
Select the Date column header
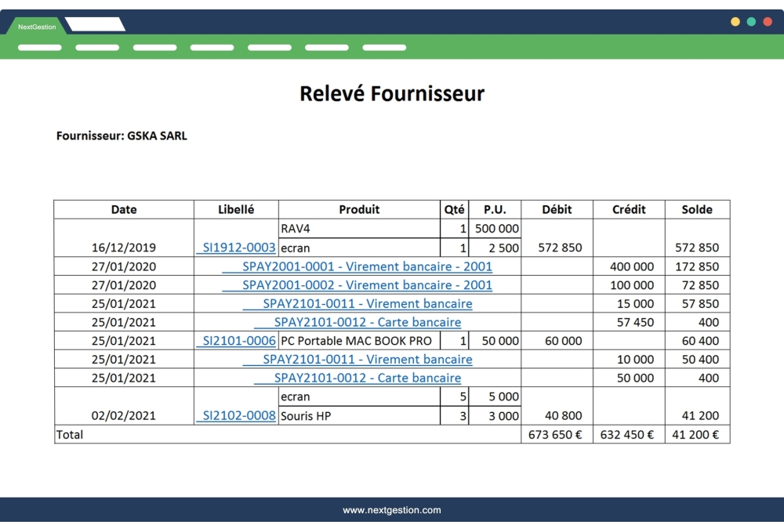pos(123,209)
